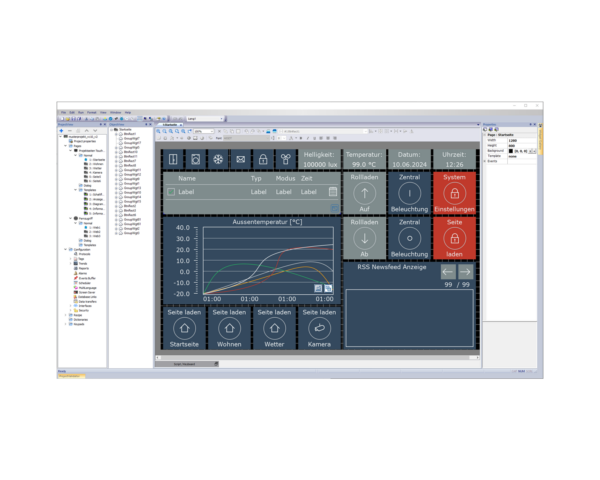This screenshot has height=480, width=600.
Task: Click the envelope mail icon tile
Action: pos(241,159)
